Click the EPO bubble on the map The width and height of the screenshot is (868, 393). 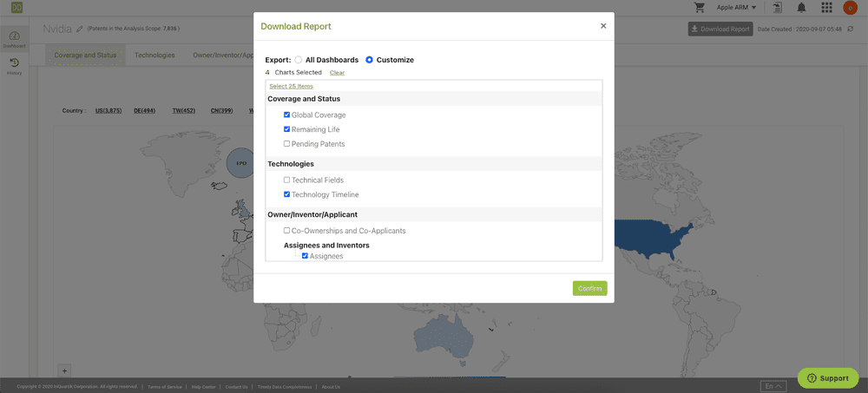(x=240, y=163)
